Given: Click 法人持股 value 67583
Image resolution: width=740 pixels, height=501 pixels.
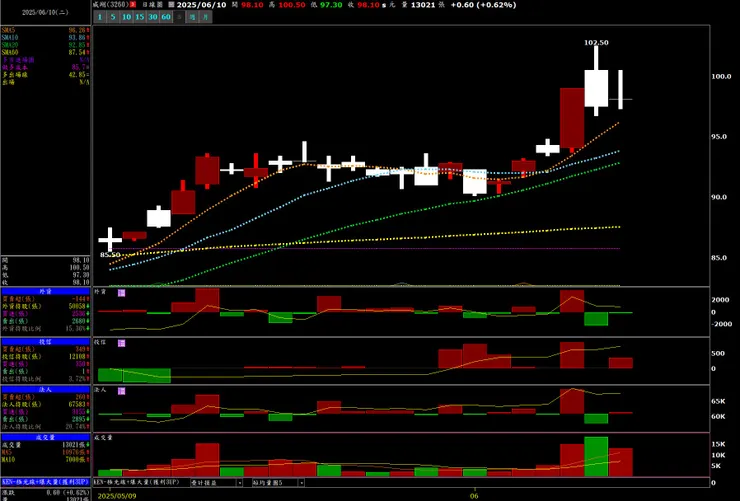Looking at the screenshot, I should pos(77,404).
